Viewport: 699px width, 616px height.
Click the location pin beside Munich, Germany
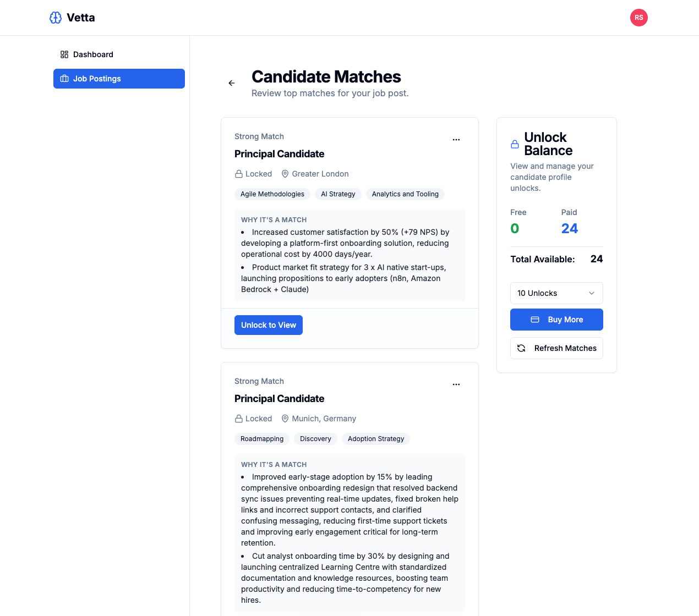[285, 419]
